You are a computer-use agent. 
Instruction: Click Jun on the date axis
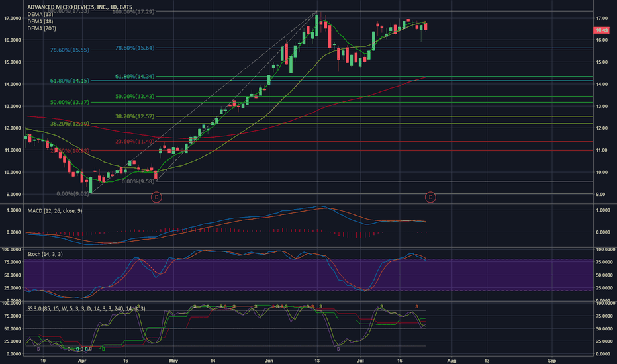click(269, 361)
